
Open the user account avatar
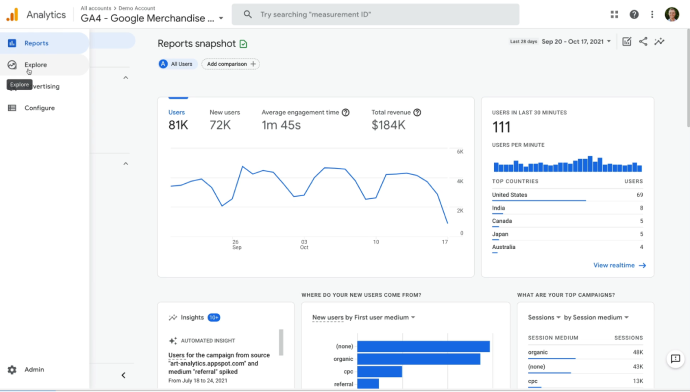pyautogui.click(x=672, y=15)
